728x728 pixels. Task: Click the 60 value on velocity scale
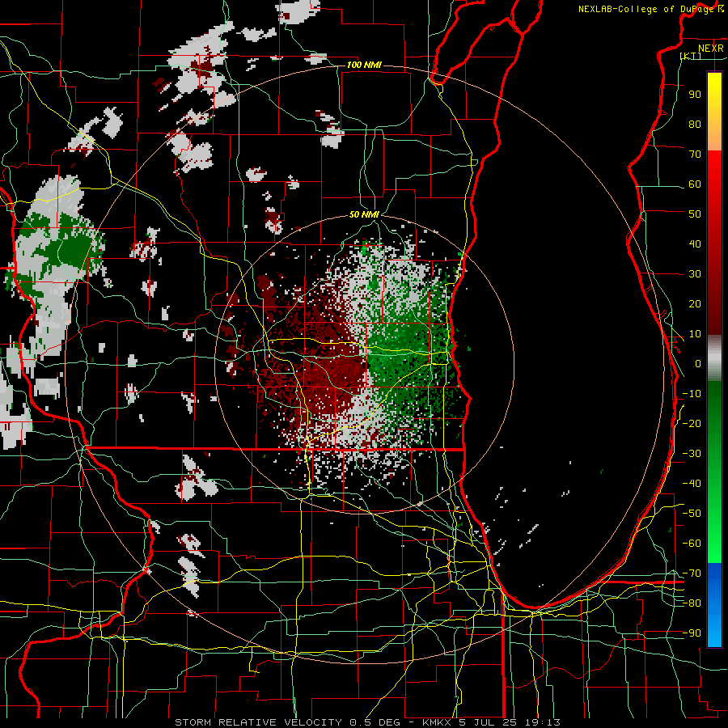coord(695,184)
